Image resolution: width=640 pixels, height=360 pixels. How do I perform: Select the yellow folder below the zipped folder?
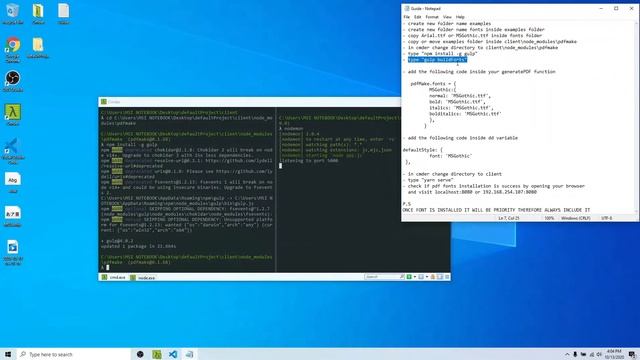pos(38,48)
